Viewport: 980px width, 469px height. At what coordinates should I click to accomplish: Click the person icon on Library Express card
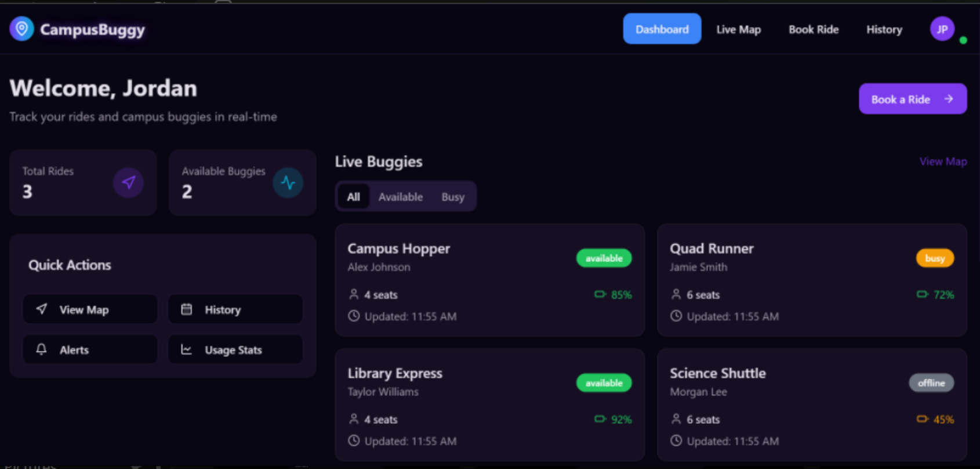point(354,419)
